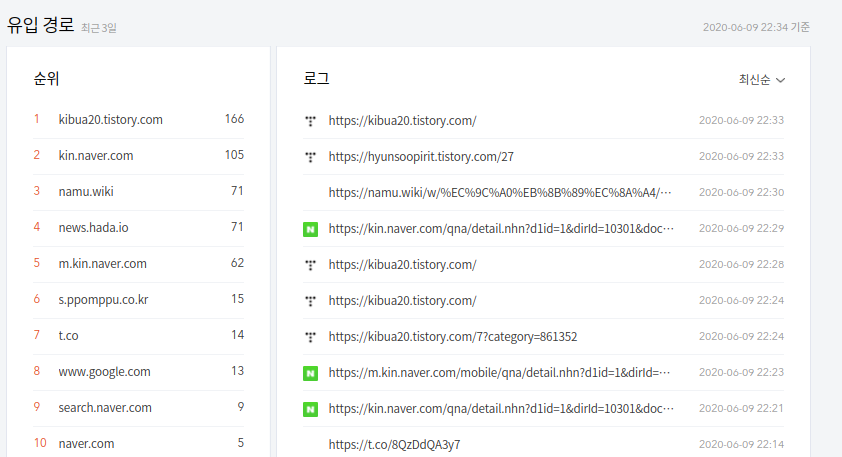Open the https://kibua20.tistory.com/ log from 22:33
Screen dimensions: 842x457
point(402,121)
